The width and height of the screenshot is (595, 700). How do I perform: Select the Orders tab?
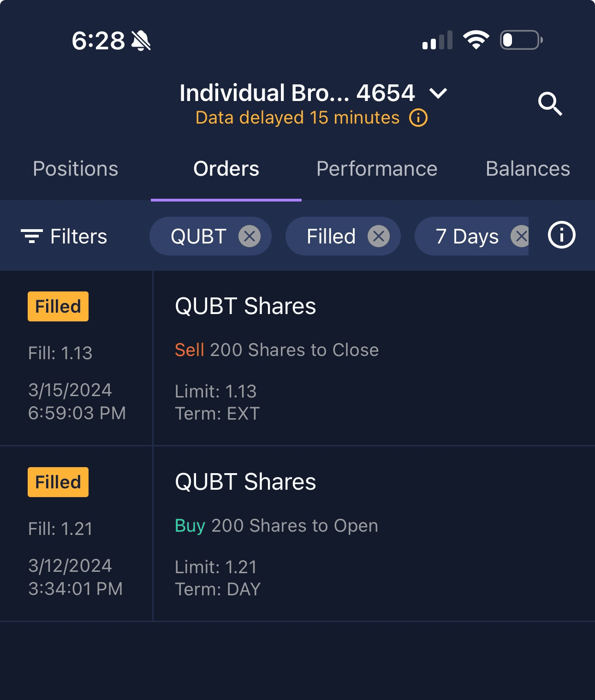(x=226, y=169)
